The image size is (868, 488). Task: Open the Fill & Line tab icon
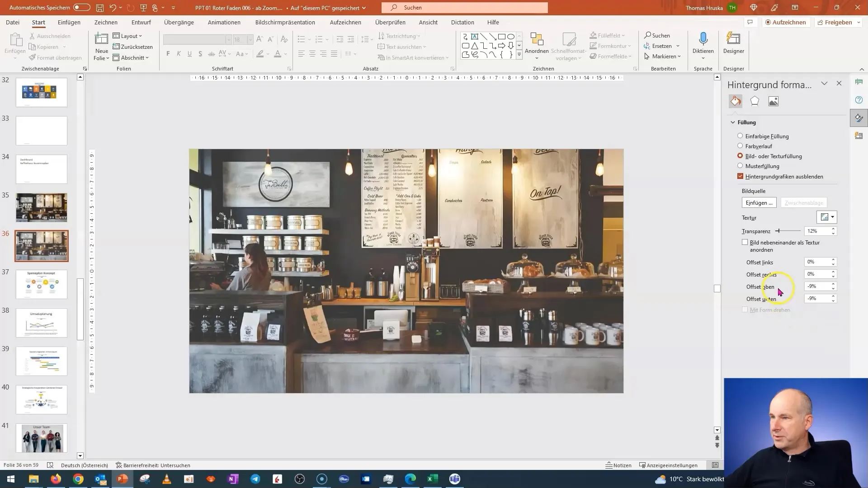click(x=736, y=101)
